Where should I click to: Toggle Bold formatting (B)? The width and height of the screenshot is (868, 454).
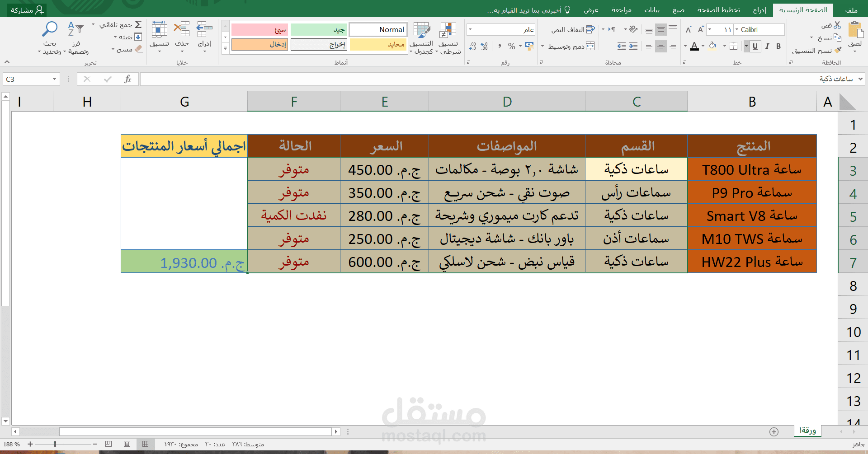pos(778,46)
